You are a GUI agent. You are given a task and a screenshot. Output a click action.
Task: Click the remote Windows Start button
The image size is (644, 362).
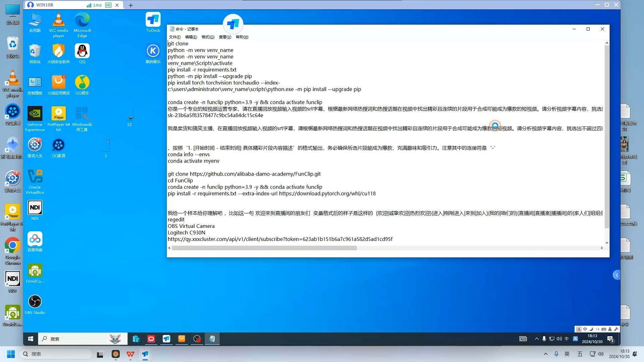pos(31,339)
